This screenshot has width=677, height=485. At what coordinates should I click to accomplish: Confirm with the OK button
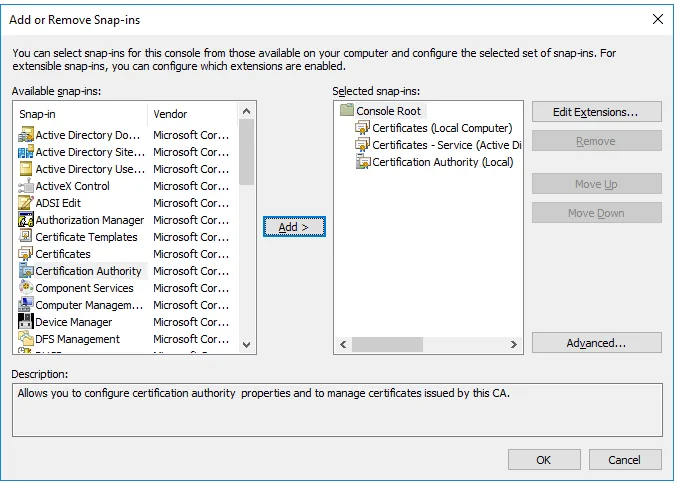pos(543,460)
